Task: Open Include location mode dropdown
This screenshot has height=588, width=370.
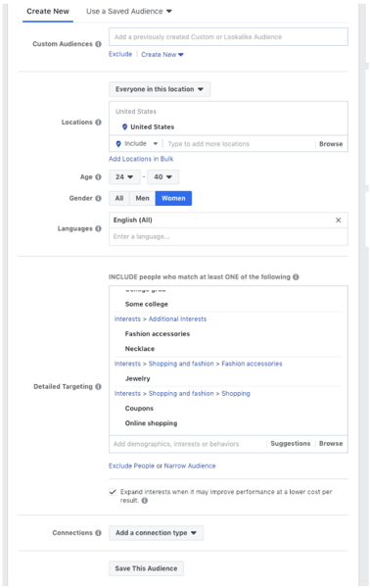Action: pos(137,144)
